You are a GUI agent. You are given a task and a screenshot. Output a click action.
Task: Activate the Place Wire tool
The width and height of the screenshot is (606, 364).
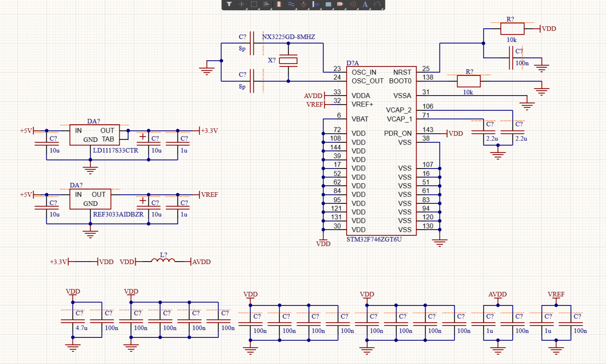291,5
